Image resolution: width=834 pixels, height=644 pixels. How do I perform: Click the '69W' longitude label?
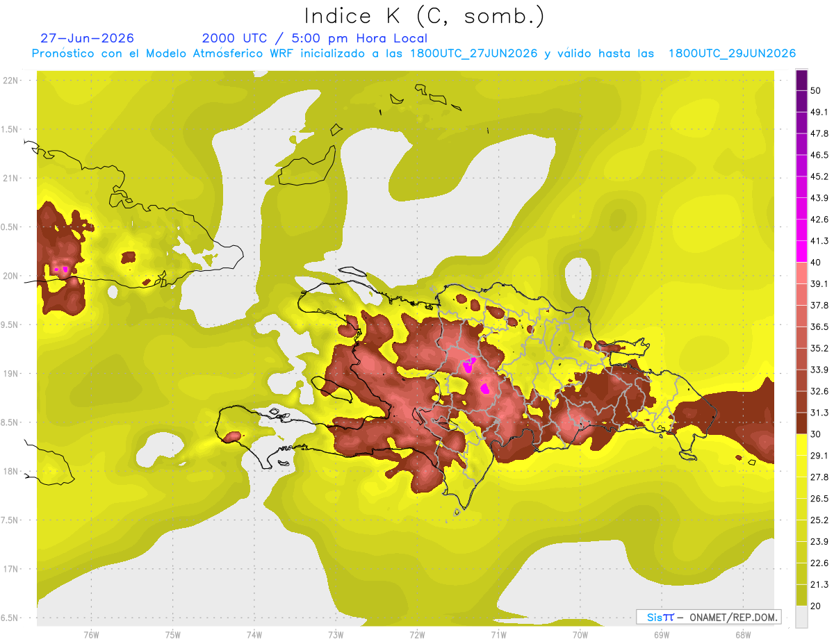coord(662,634)
